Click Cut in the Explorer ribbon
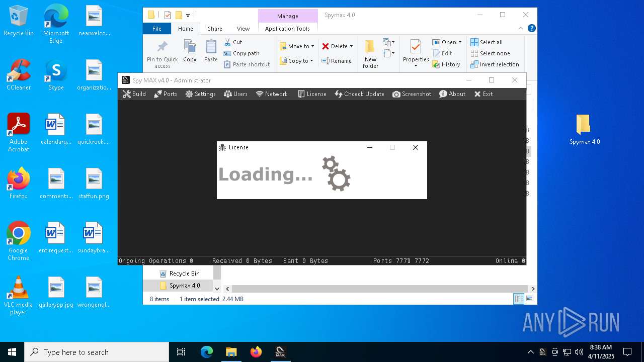Screen dimensions: 644x362 pos(233,42)
